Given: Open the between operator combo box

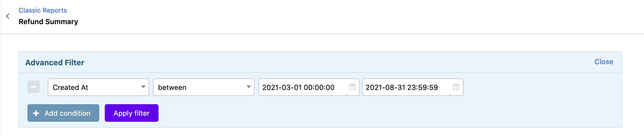Looking at the screenshot, I should [199, 87].
